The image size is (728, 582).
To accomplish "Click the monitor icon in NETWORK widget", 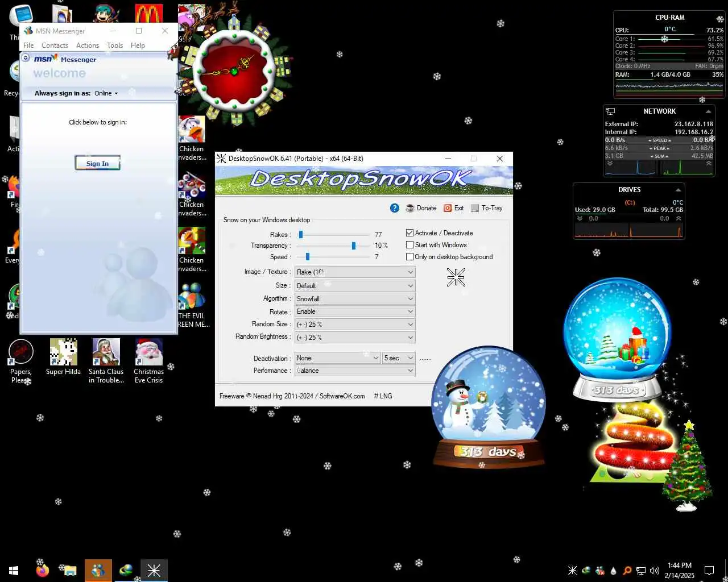I will tap(610, 111).
